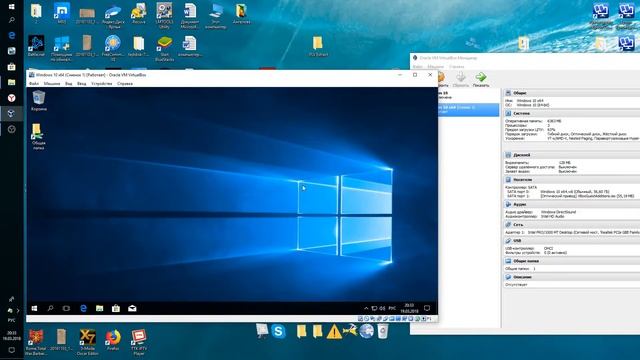
Task: Open the Файл menu in the VM window
Action: [x=34, y=83]
